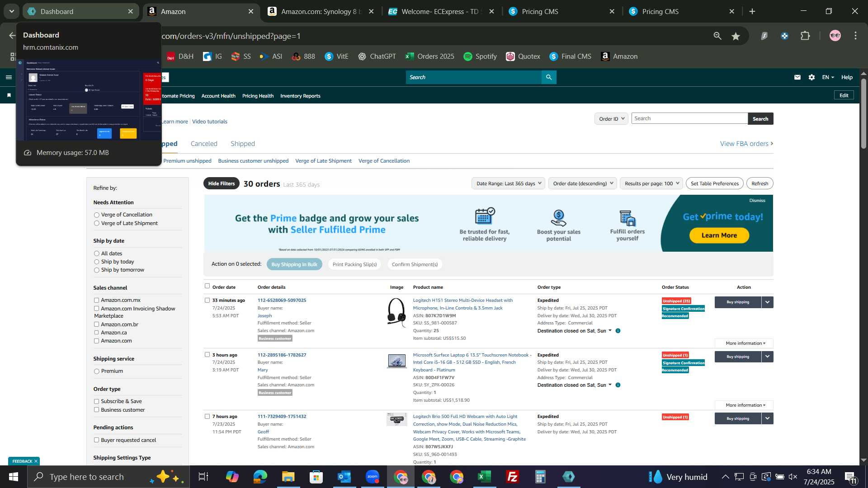Expand Buy shipping arrow for order 112-6528069-5097025
868x488 pixels.
(x=768, y=302)
